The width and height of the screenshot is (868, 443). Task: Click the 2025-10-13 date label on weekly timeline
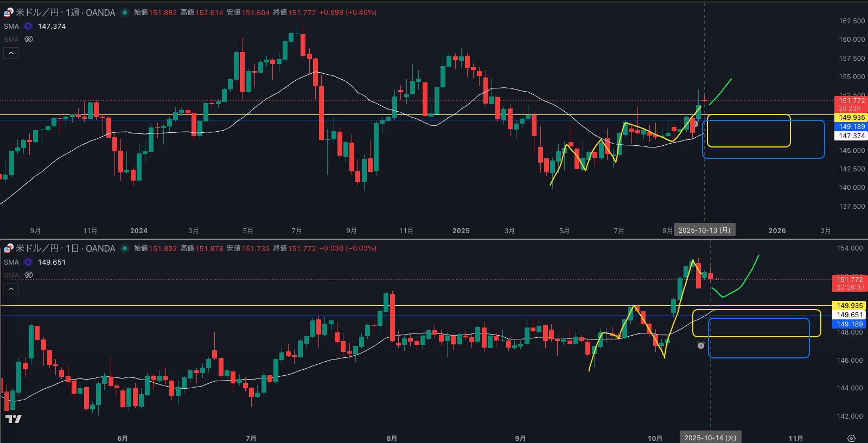(704, 230)
